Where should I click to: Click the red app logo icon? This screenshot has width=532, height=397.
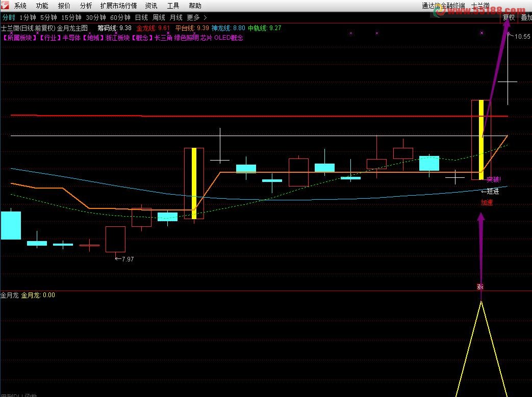[5, 6]
